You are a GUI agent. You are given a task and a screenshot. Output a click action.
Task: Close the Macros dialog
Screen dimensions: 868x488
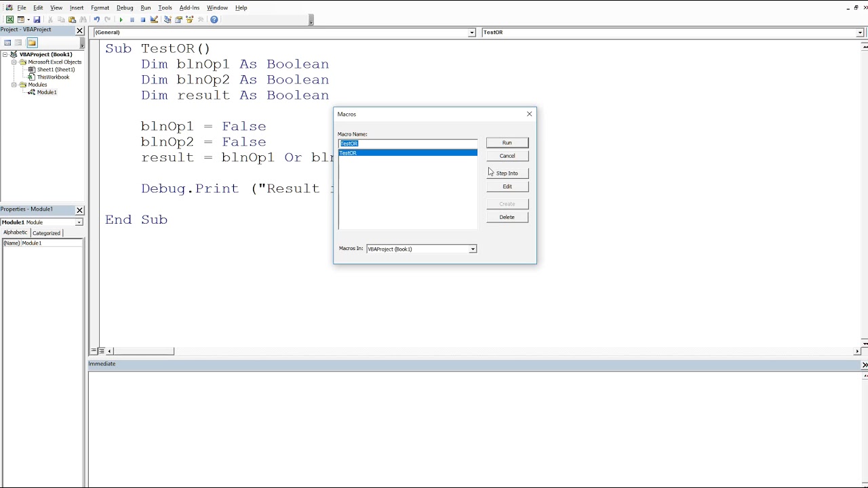[530, 114]
